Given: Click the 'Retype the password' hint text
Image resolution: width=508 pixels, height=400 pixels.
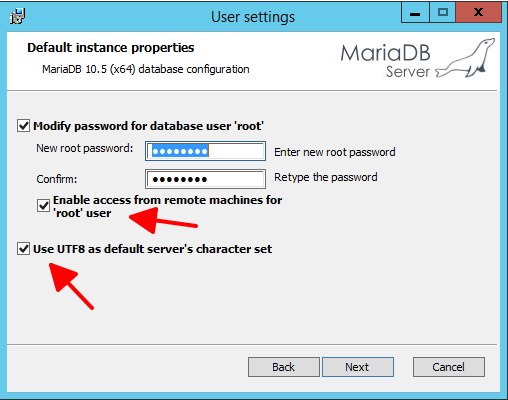Looking at the screenshot, I should click(x=326, y=177).
